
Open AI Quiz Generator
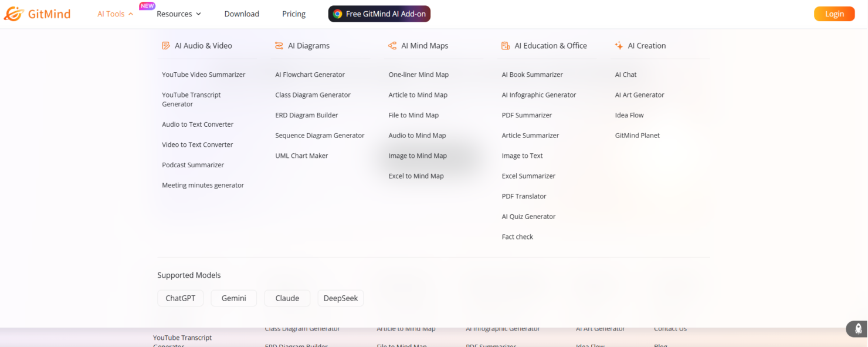528,217
